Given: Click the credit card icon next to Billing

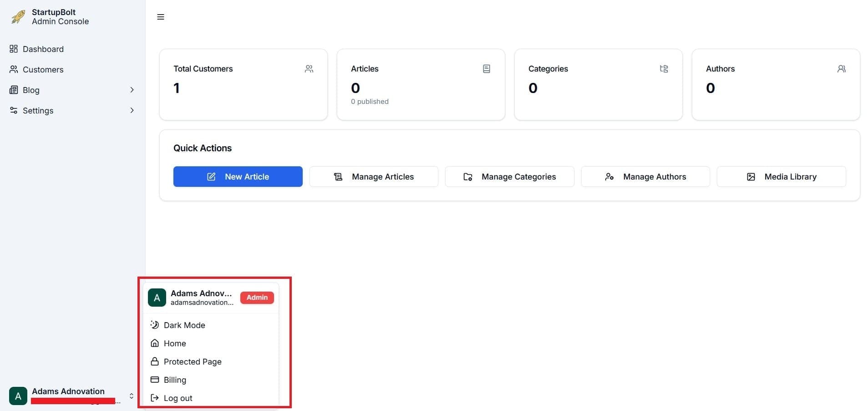Looking at the screenshot, I should tap(155, 380).
